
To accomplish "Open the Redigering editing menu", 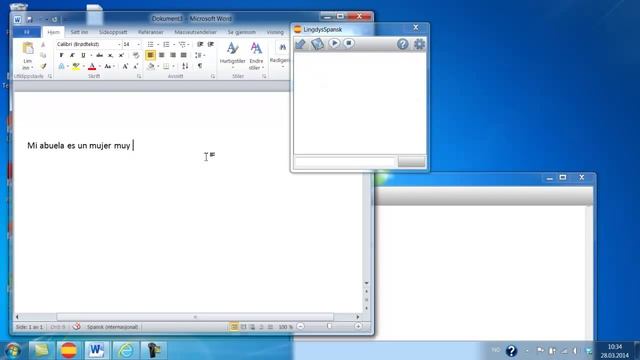I will click(280, 54).
